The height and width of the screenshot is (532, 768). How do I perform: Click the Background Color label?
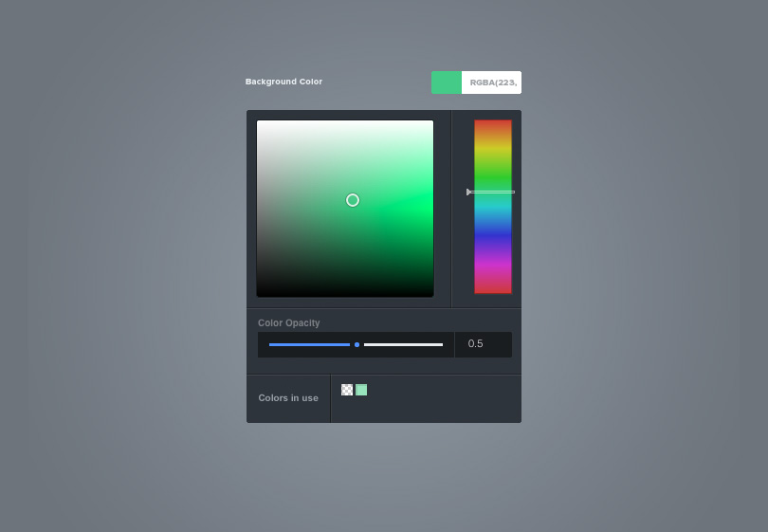coord(283,82)
